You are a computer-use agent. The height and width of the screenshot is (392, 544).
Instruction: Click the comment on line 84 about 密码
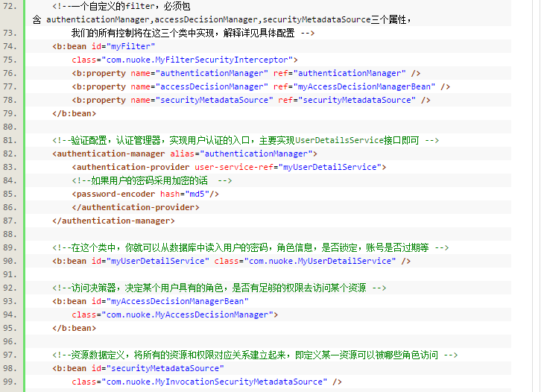pos(152,180)
